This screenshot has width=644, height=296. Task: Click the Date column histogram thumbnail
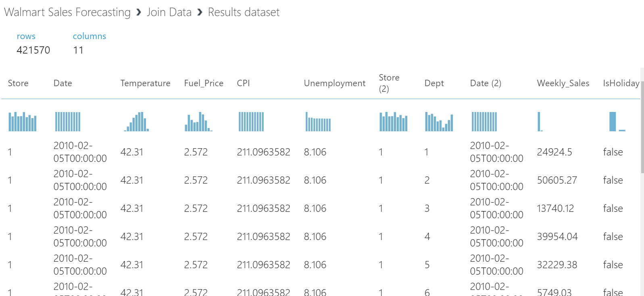[68, 122]
